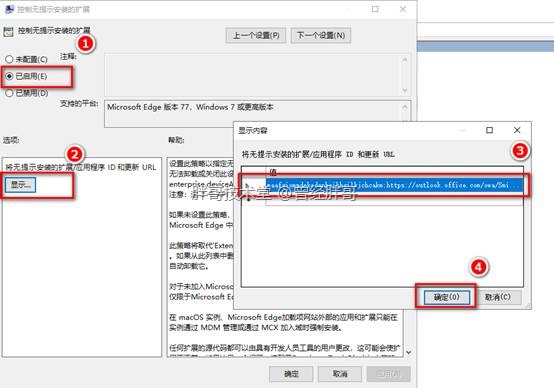Maximize the policy settings window
This screenshot has height=388, width=554.
click(x=375, y=9)
